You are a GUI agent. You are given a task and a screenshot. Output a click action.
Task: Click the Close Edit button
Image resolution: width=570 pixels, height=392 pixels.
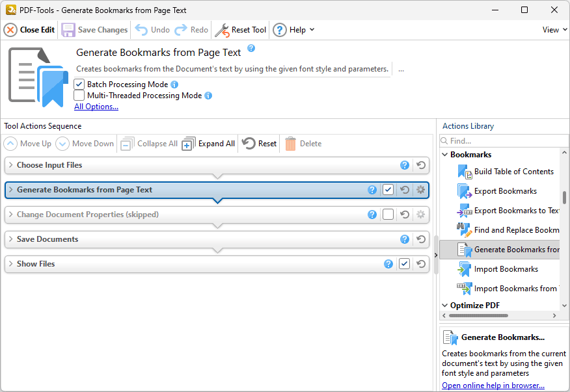[29, 30]
